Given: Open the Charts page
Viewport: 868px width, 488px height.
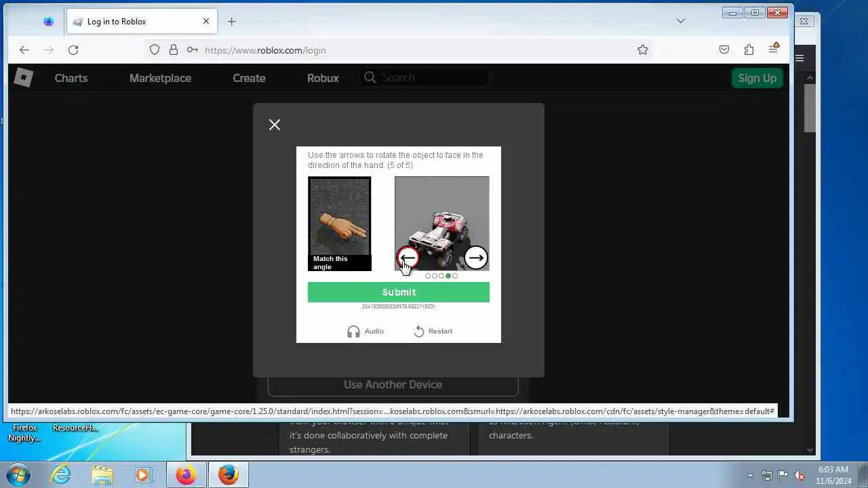Looking at the screenshot, I should (71, 78).
